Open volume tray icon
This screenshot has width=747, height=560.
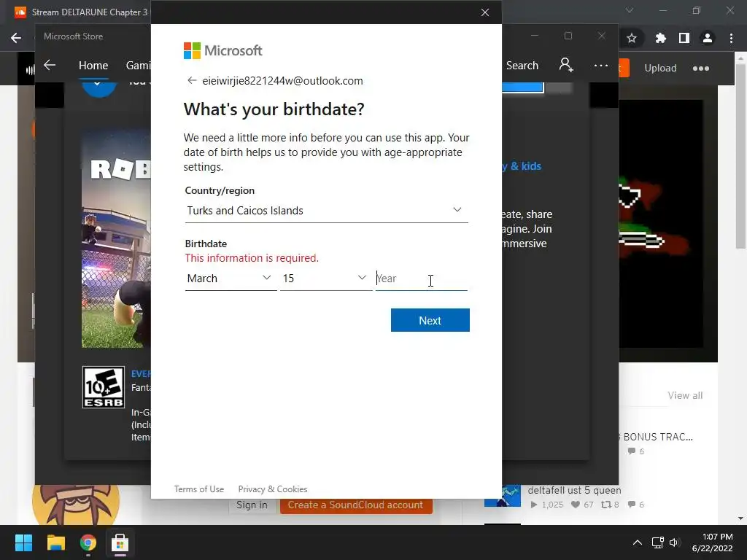pos(674,542)
